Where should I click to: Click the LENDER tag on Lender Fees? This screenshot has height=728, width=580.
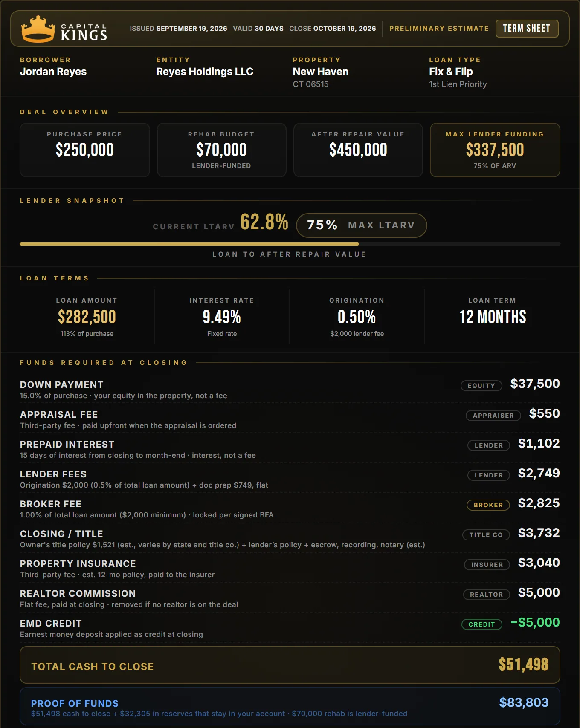[489, 475]
